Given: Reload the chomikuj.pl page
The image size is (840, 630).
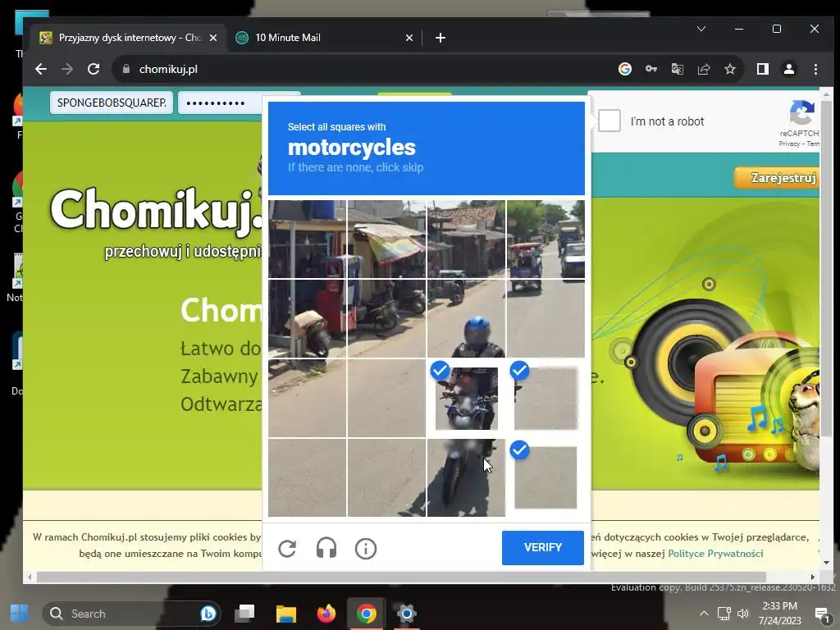Looking at the screenshot, I should [x=94, y=69].
